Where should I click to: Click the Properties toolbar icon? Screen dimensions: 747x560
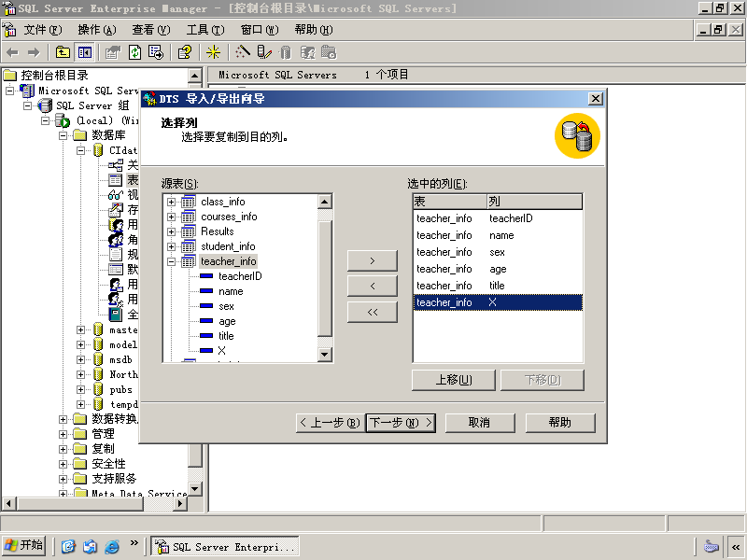[x=113, y=52]
